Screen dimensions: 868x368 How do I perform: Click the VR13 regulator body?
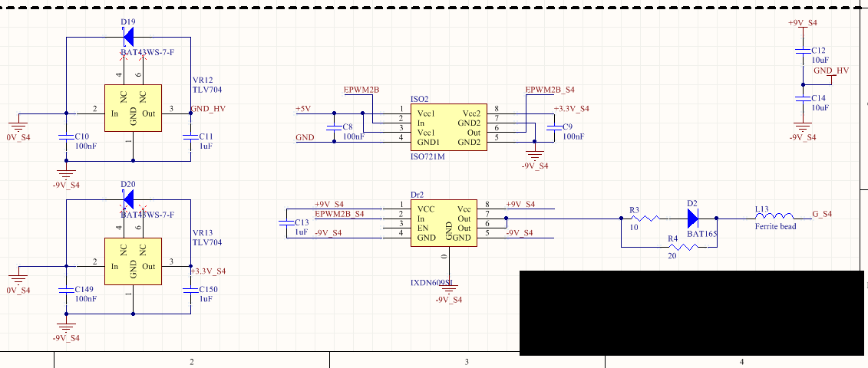click(x=133, y=261)
